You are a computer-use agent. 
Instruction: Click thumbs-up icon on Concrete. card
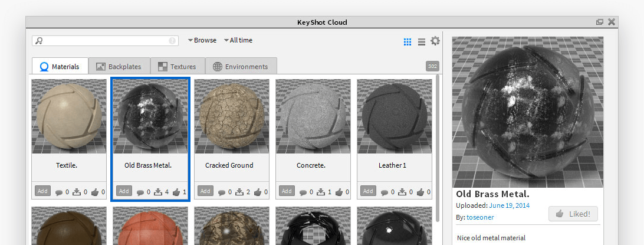[x=339, y=191]
